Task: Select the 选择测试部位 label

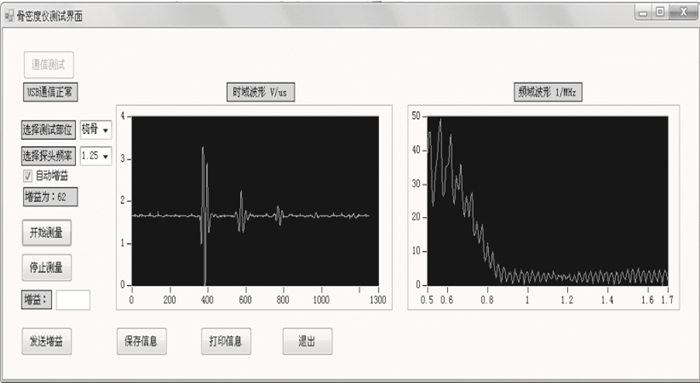Action: (48, 130)
